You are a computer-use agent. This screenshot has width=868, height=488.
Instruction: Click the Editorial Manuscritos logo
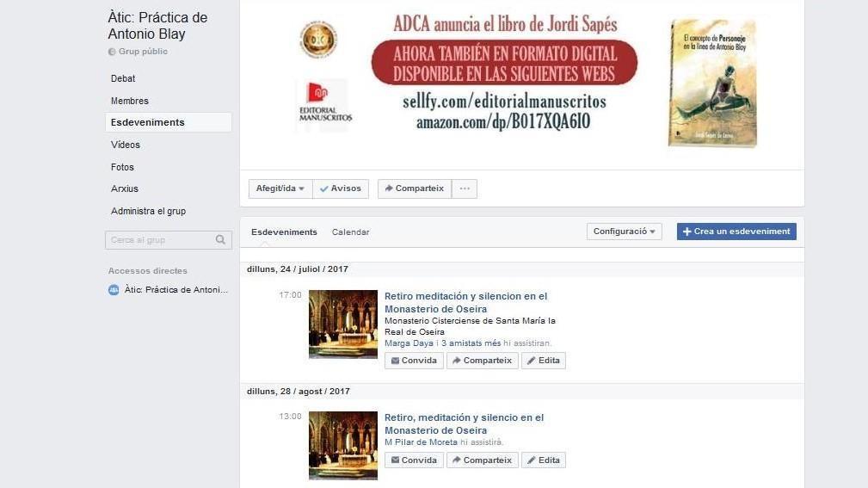click(323, 104)
